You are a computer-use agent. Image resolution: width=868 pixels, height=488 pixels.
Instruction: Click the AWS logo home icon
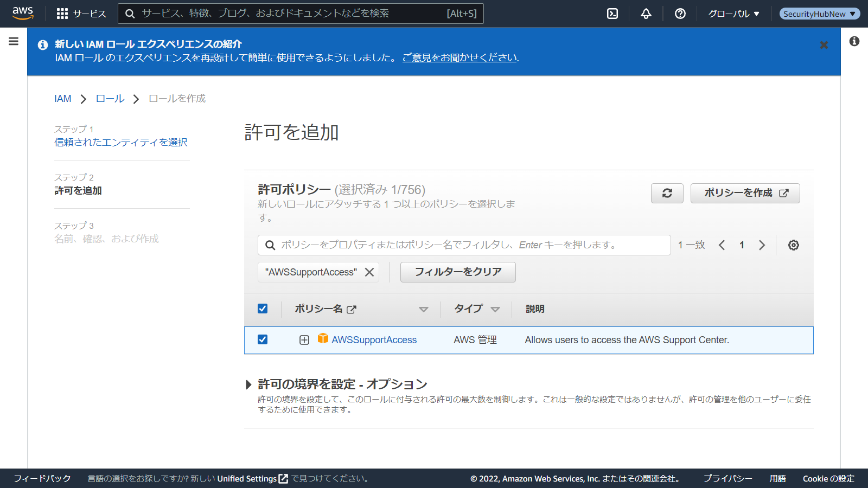pyautogui.click(x=23, y=13)
